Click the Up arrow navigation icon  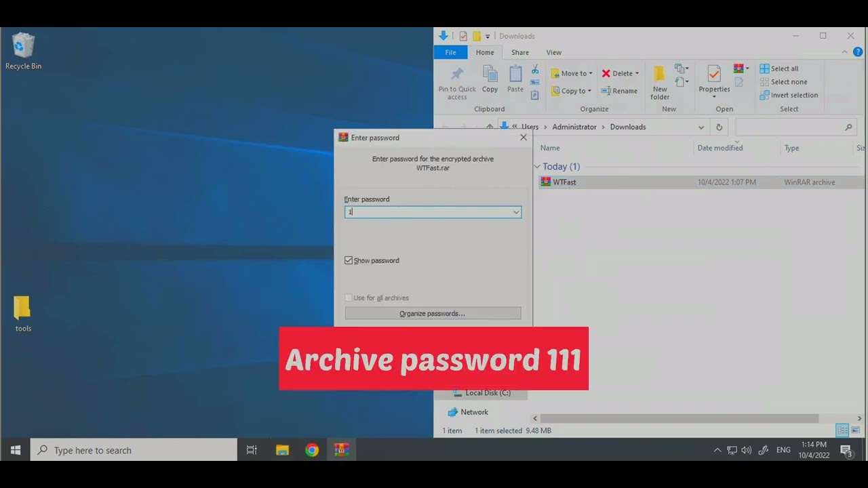489,127
